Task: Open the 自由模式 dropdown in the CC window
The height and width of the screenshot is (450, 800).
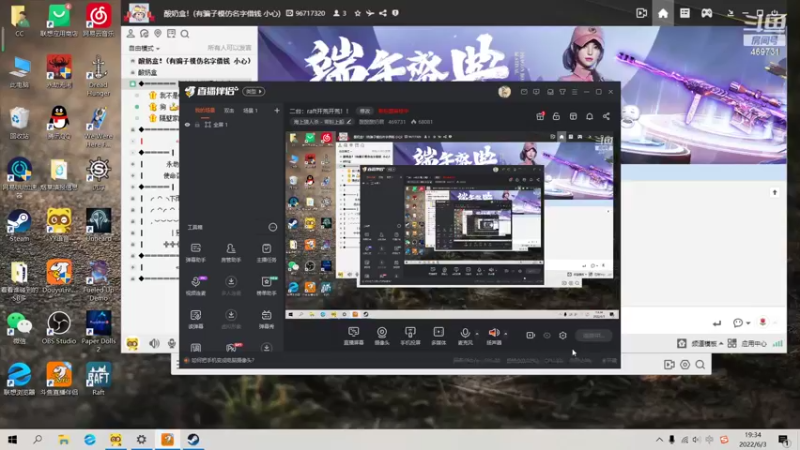Action: 144,48
